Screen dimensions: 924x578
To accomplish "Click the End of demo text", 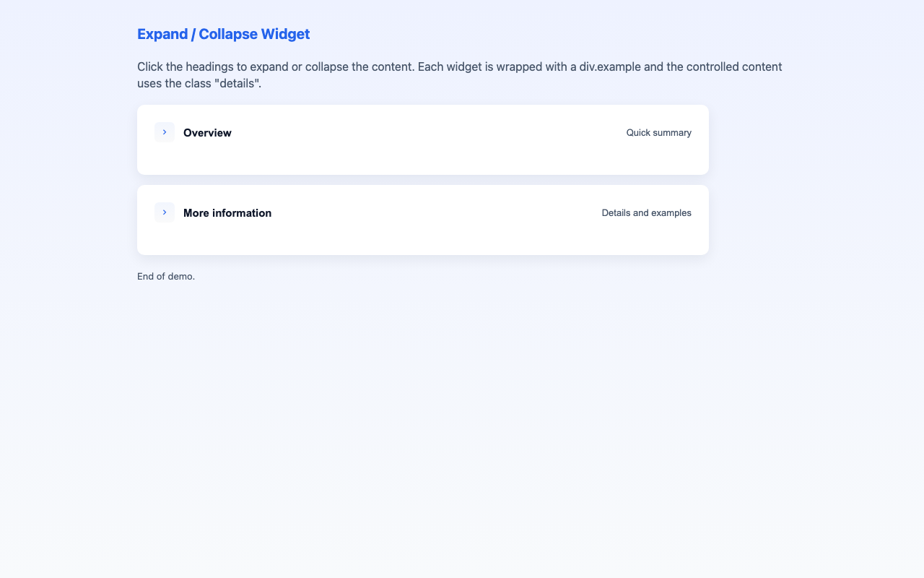I will (165, 276).
